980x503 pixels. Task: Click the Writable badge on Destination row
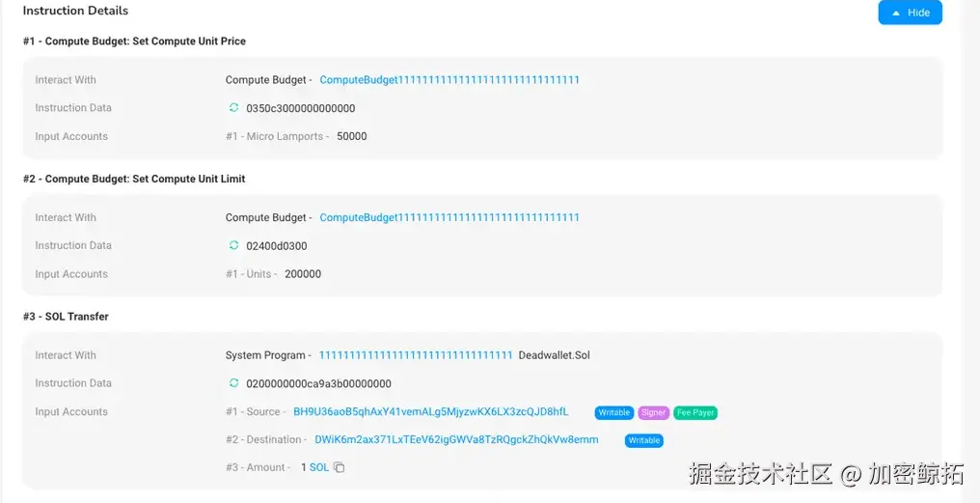pyautogui.click(x=643, y=441)
